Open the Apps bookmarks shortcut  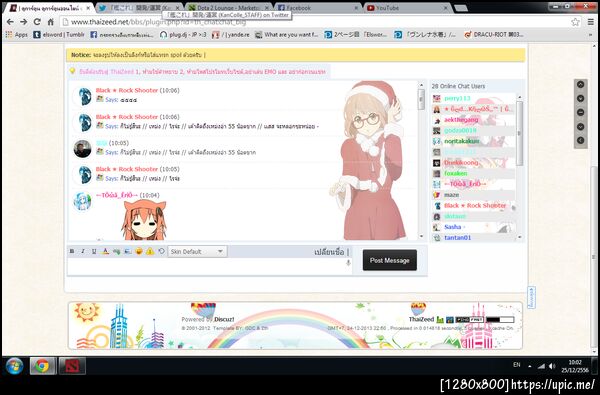[x=16, y=34]
